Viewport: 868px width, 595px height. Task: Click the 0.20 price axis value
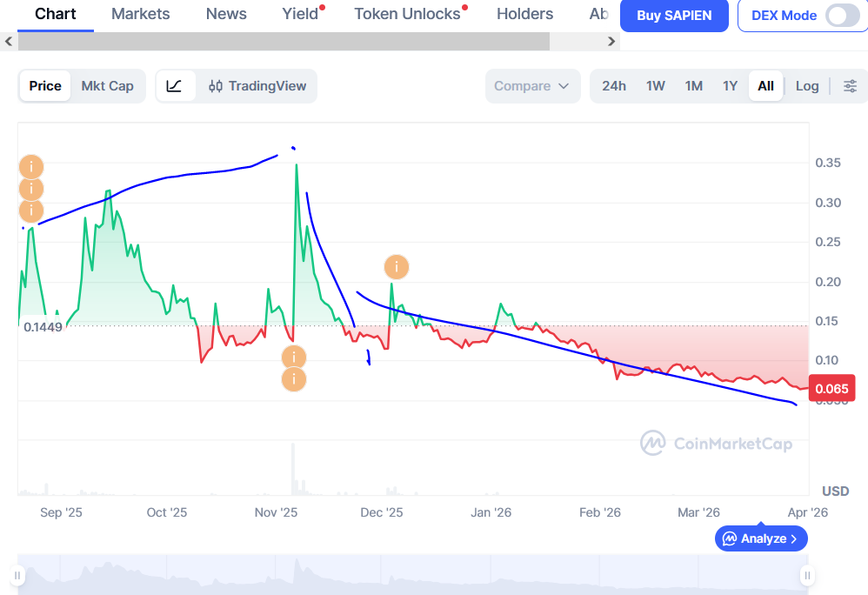click(x=828, y=282)
